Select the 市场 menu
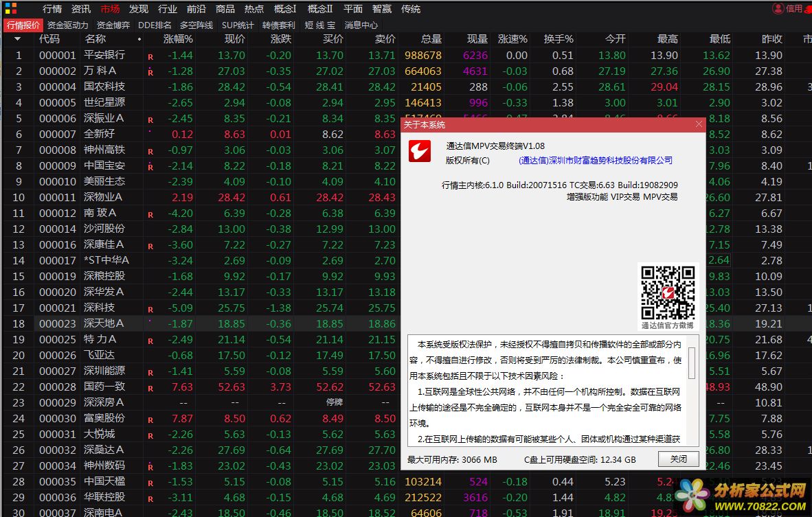The height and width of the screenshot is (517, 812). (110, 9)
